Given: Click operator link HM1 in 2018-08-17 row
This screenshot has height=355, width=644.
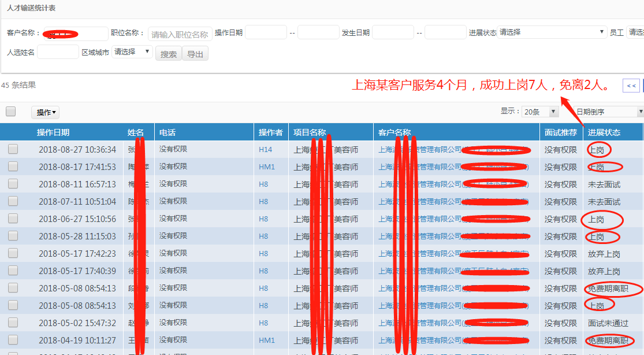Looking at the screenshot, I should point(267,167).
